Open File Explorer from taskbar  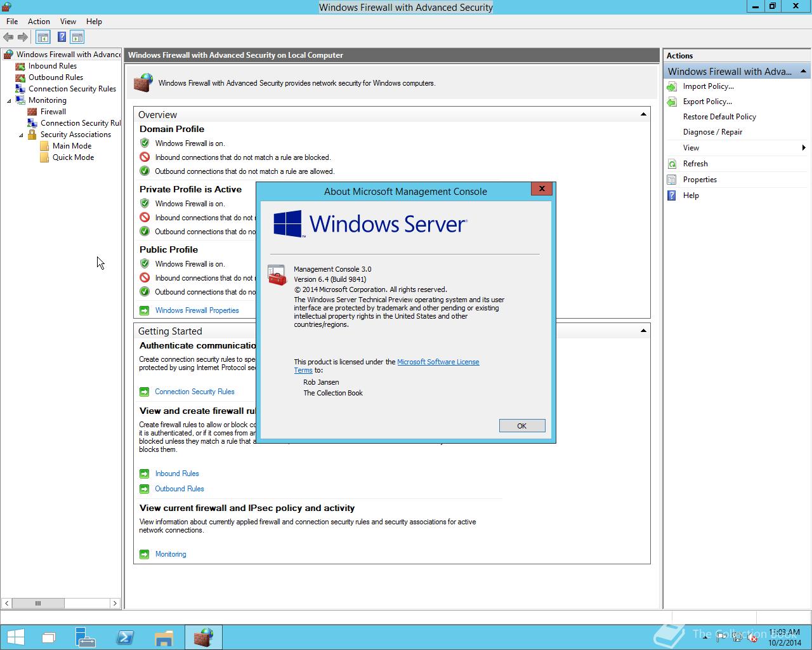click(164, 638)
